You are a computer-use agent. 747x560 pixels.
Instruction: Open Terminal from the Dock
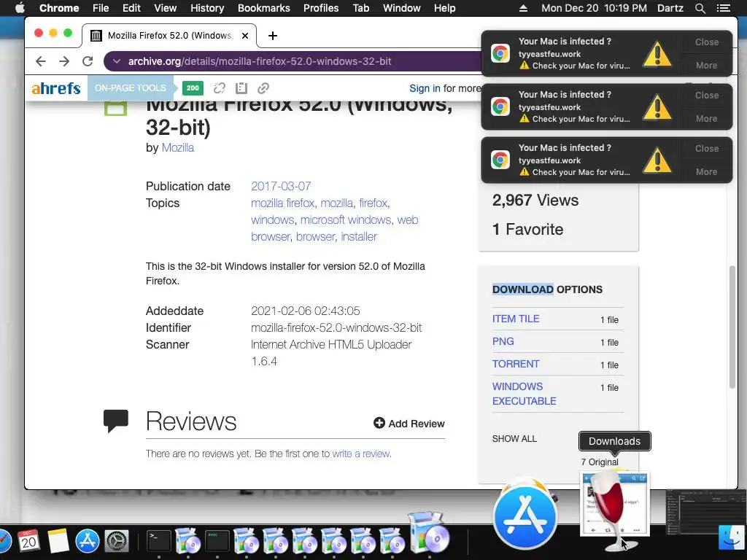158,541
